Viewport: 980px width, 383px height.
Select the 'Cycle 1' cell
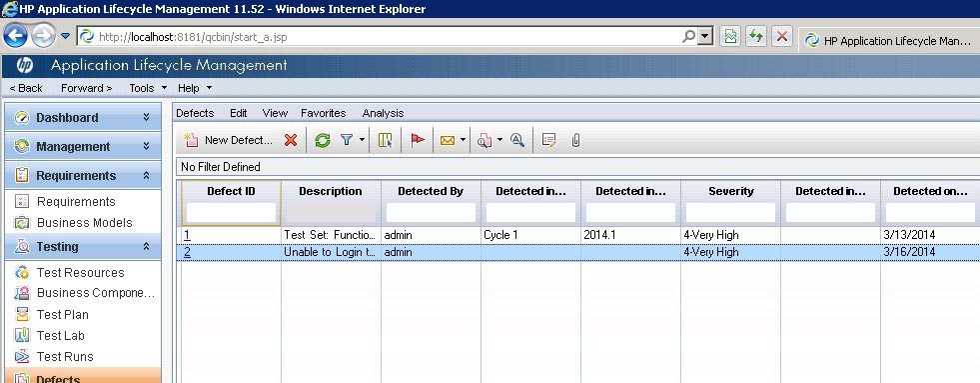click(x=530, y=235)
